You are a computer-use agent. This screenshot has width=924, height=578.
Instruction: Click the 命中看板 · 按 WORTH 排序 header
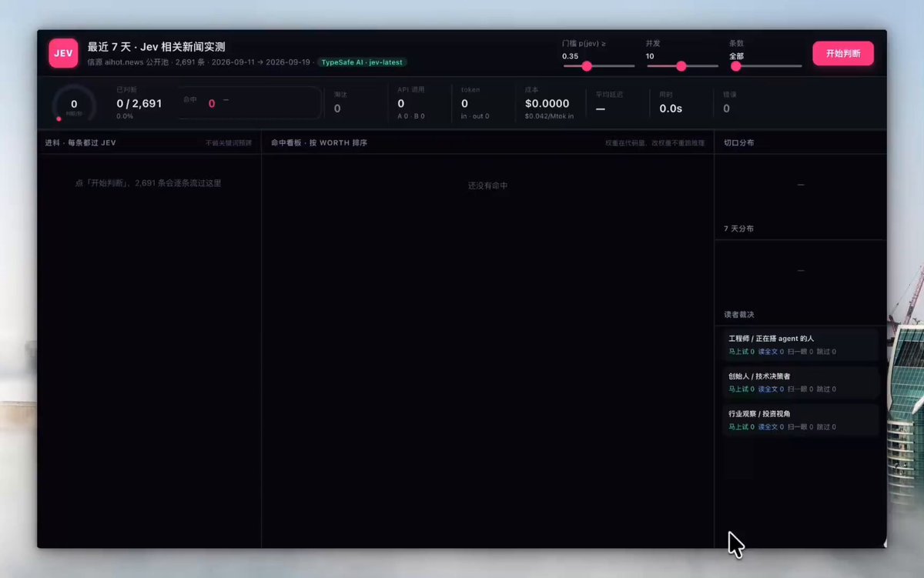[x=319, y=142]
